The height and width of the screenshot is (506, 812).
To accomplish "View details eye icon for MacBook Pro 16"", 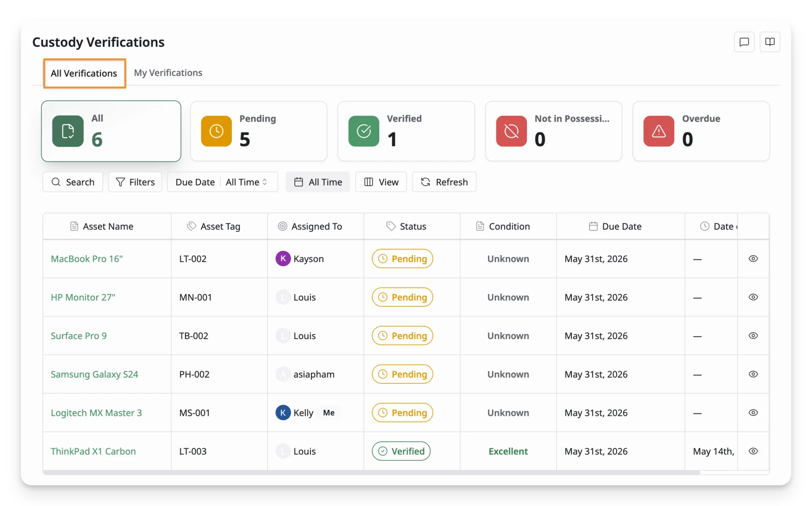I will [x=753, y=258].
